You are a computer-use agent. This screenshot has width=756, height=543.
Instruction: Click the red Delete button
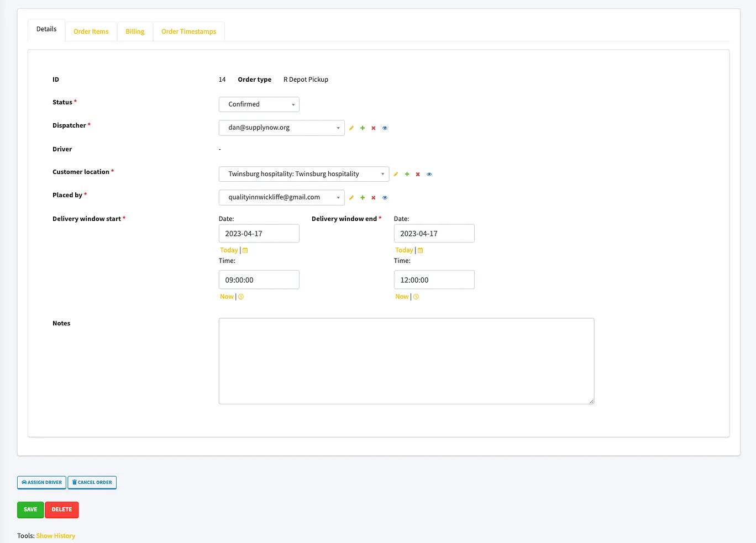tap(62, 509)
